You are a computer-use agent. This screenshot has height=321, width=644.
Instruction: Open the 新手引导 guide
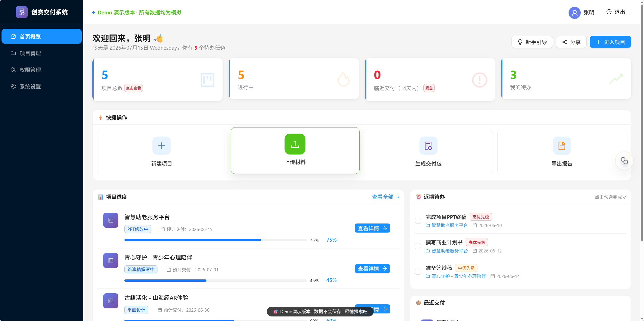coord(532,42)
